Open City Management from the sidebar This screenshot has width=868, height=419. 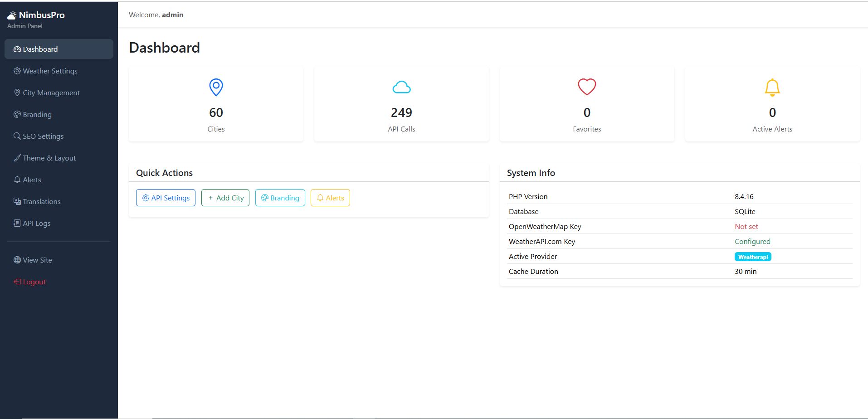click(59, 93)
